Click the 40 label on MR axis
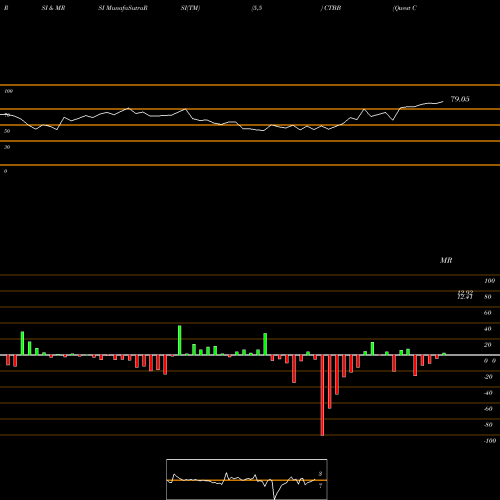 487,329
